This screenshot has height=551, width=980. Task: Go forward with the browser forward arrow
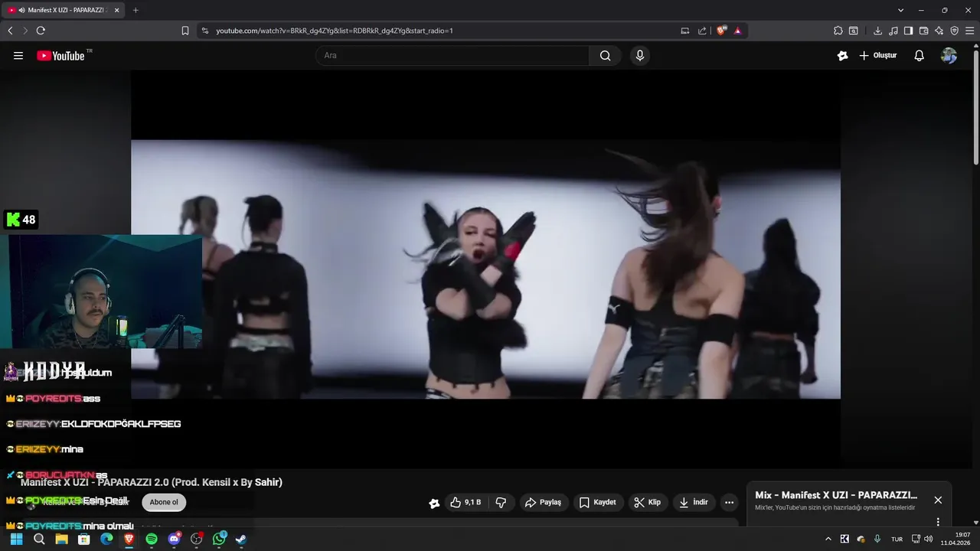(25, 31)
